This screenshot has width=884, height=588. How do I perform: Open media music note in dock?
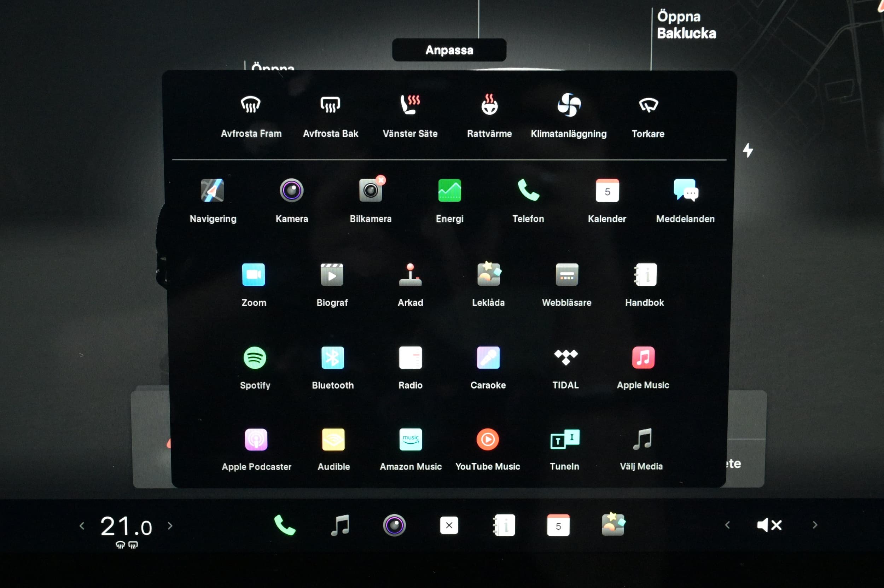coord(340,525)
